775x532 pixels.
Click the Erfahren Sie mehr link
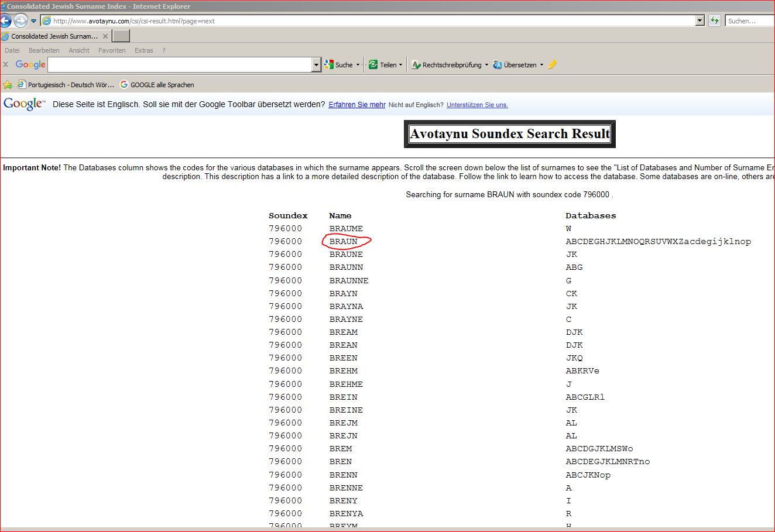357,105
